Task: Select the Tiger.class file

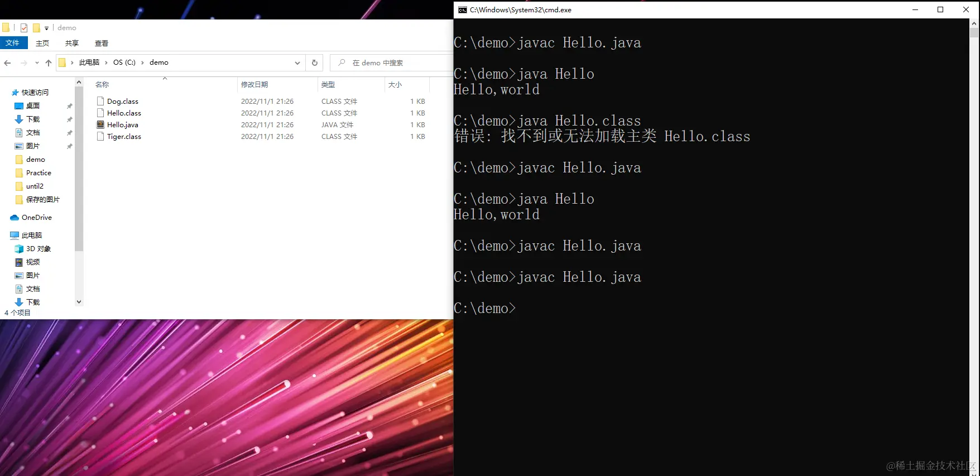Action: pos(124,136)
